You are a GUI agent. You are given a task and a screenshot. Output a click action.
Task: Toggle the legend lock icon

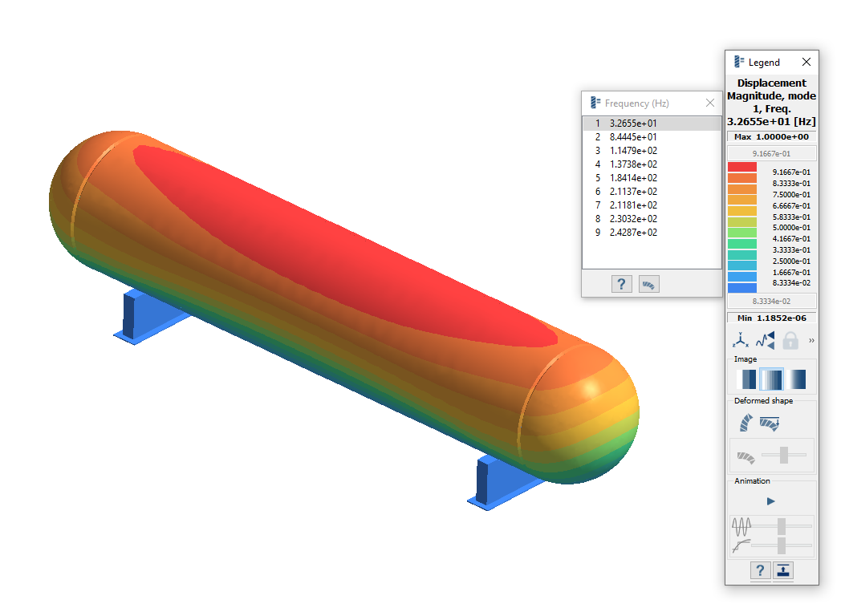point(790,341)
